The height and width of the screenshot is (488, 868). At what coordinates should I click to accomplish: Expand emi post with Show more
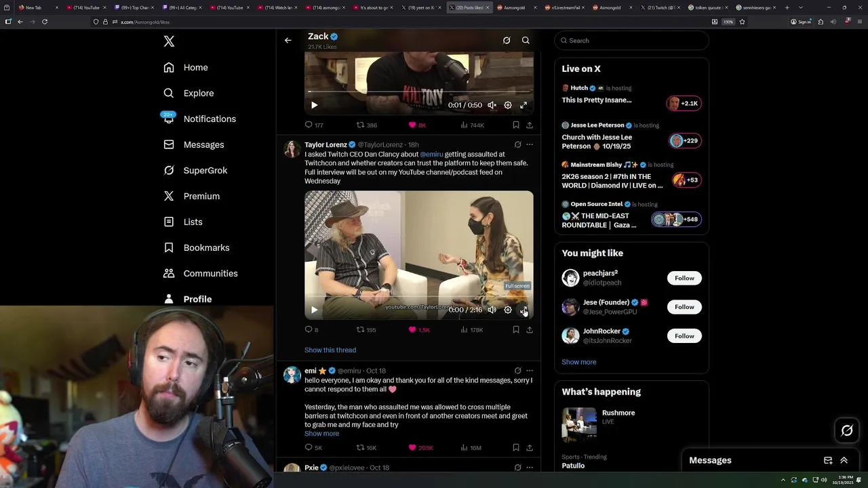click(x=321, y=434)
